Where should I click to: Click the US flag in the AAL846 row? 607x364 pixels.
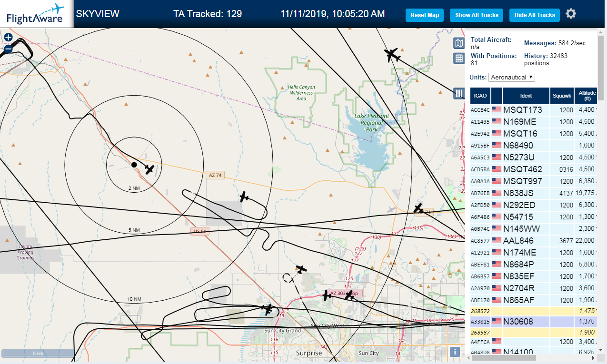497,240
